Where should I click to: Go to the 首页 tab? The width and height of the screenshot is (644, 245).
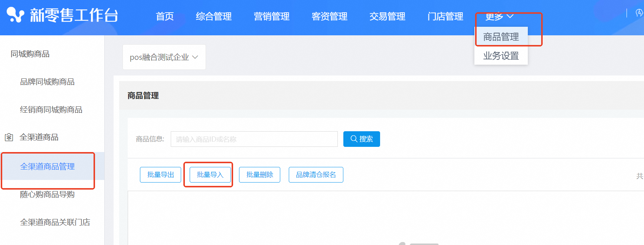click(164, 16)
